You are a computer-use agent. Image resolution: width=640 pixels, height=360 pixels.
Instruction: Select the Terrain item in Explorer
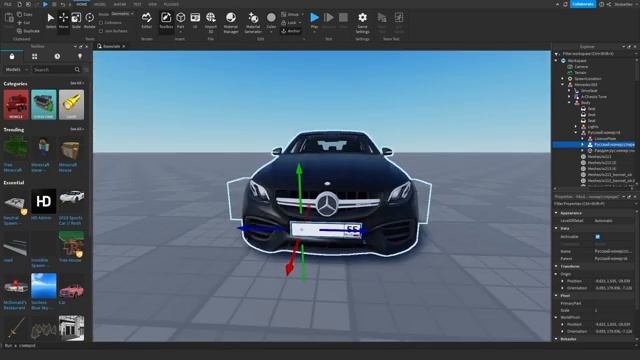tap(580, 73)
